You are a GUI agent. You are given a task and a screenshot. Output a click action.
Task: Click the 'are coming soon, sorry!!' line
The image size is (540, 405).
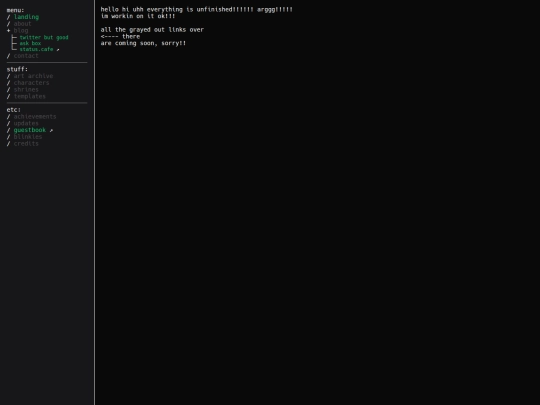[143, 43]
